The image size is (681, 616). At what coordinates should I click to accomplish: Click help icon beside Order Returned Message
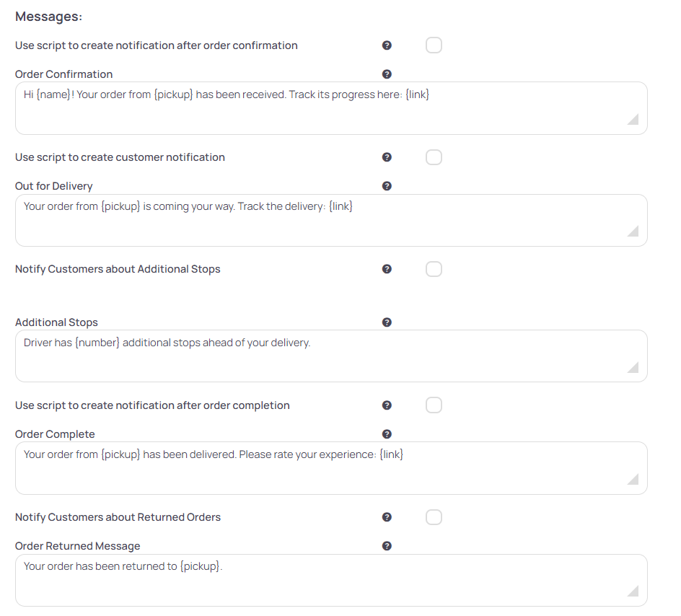click(387, 546)
